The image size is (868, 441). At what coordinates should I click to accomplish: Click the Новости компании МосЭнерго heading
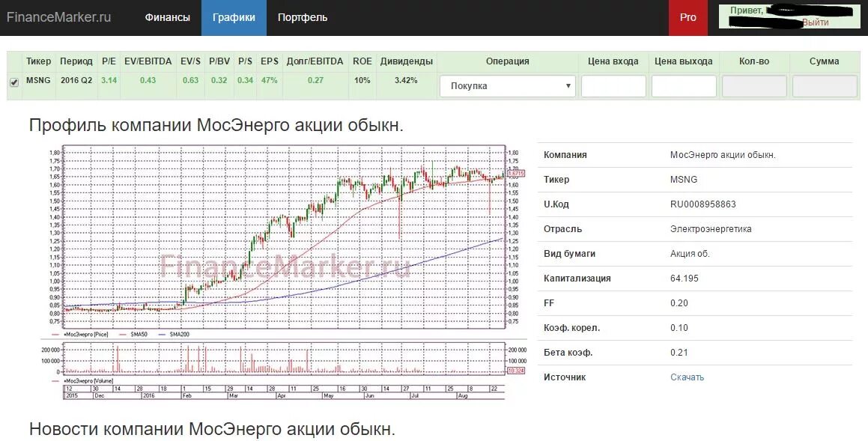(x=213, y=429)
